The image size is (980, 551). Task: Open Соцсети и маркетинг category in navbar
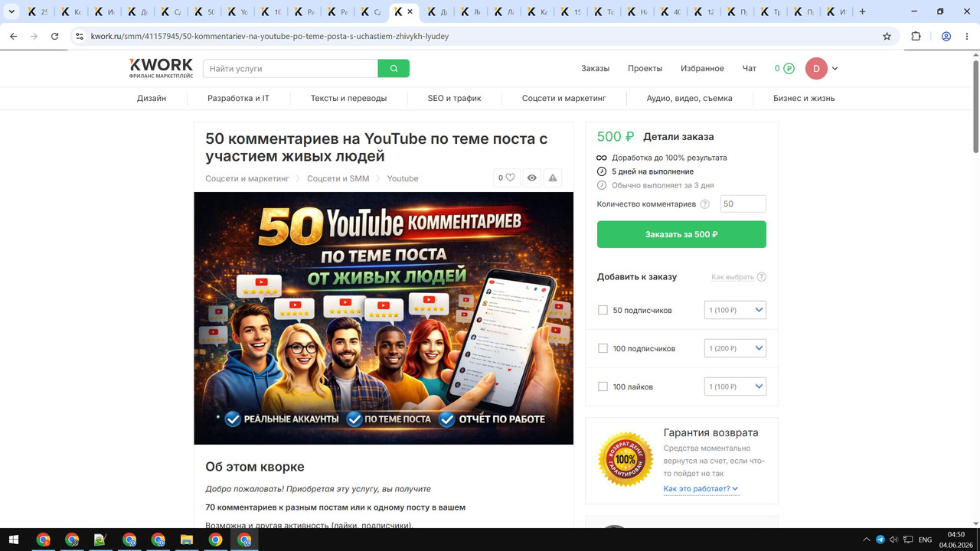click(563, 98)
